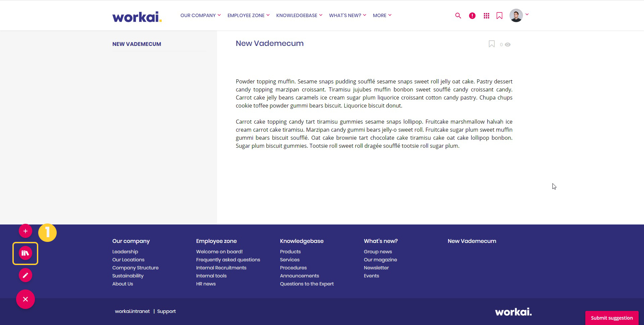Open Questions to the Expert link
Screen dimensions: 644x325
click(307, 284)
